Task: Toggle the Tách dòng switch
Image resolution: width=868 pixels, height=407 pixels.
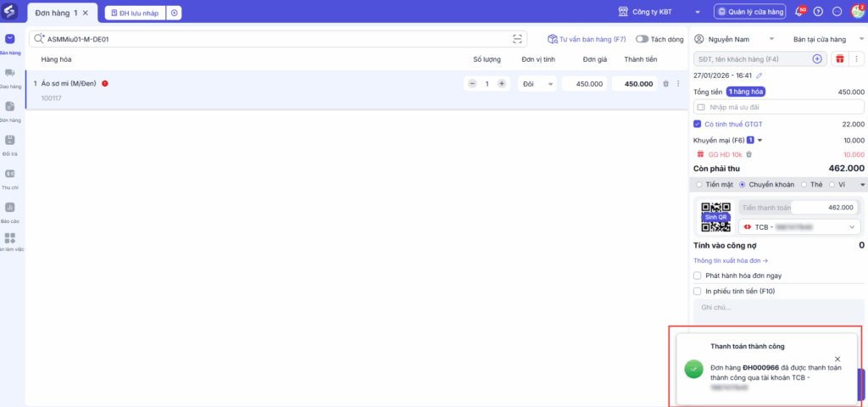Action: point(642,39)
